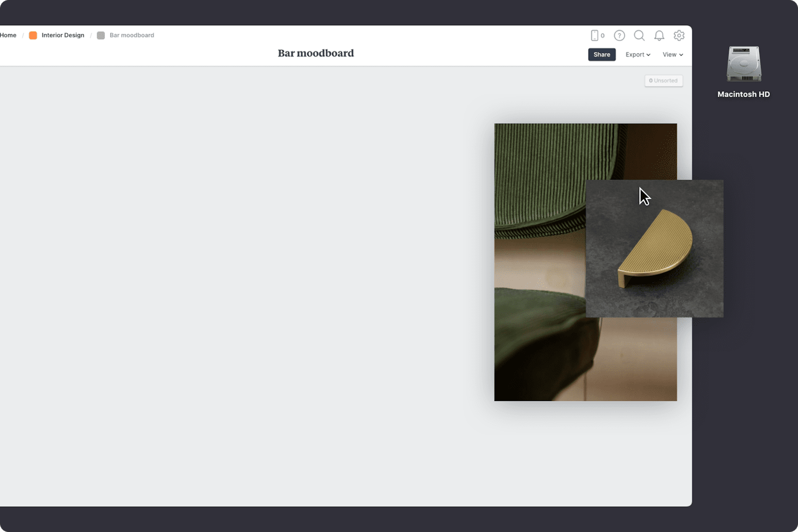The height and width of the screenshot is (532, 798).
Task: Open Interior Design breadcrumb link
Action: (63, 35)
